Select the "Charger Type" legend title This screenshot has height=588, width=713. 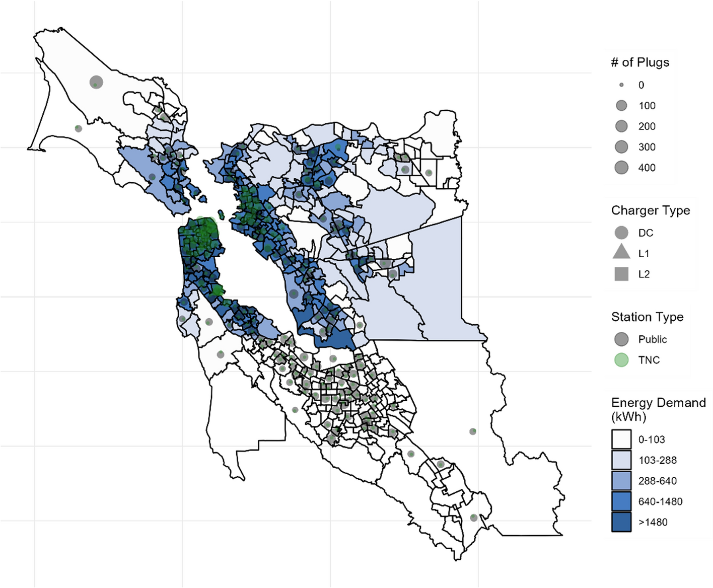click(x=651, y=210)
